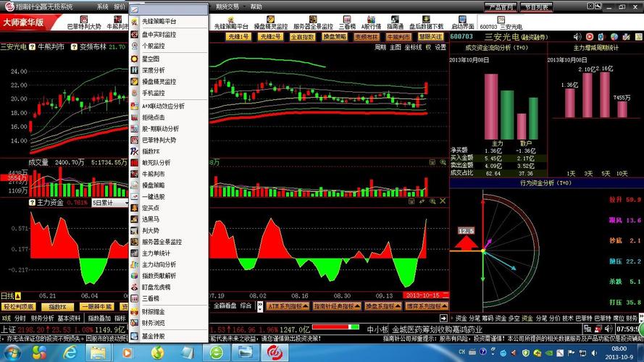Click the 先锋1号 button
644x362 pixels.
tap(238, 37)
